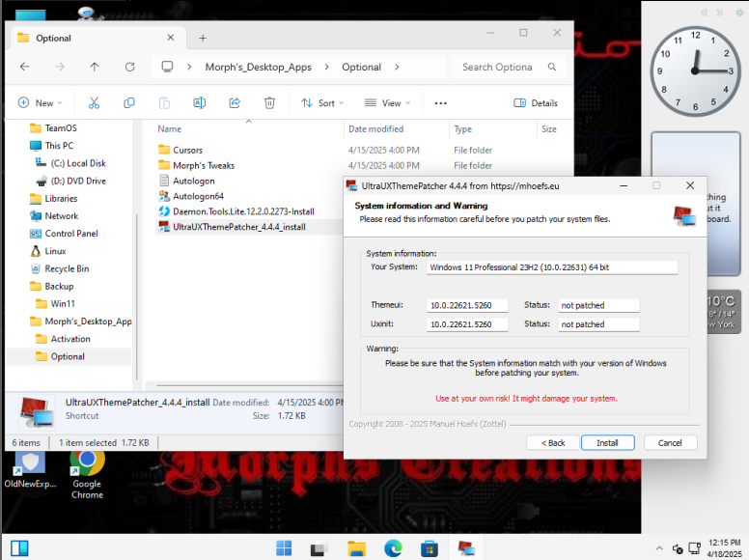Viewport: 749px width, 560px height.
Task: Click the Copy icon in Explorer toolbar
Action: point(129,102)
